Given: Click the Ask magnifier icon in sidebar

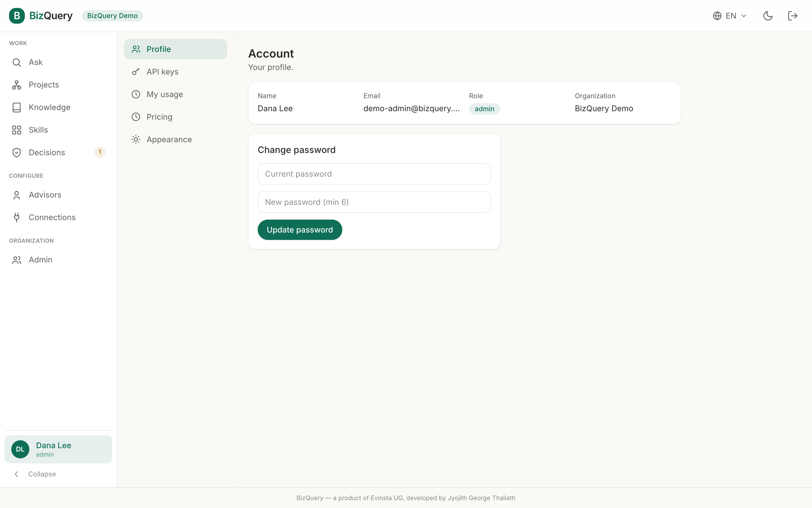Looking at the screenshot, I should [x=16, y=62].
